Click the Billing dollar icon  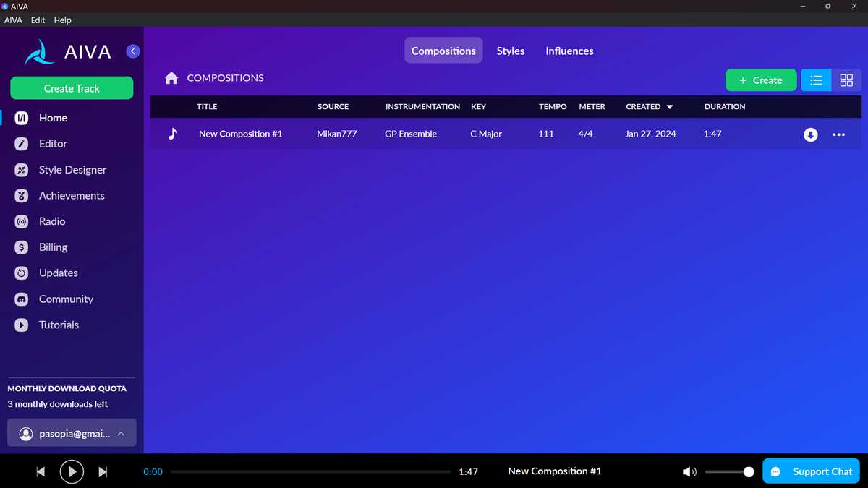22,247
